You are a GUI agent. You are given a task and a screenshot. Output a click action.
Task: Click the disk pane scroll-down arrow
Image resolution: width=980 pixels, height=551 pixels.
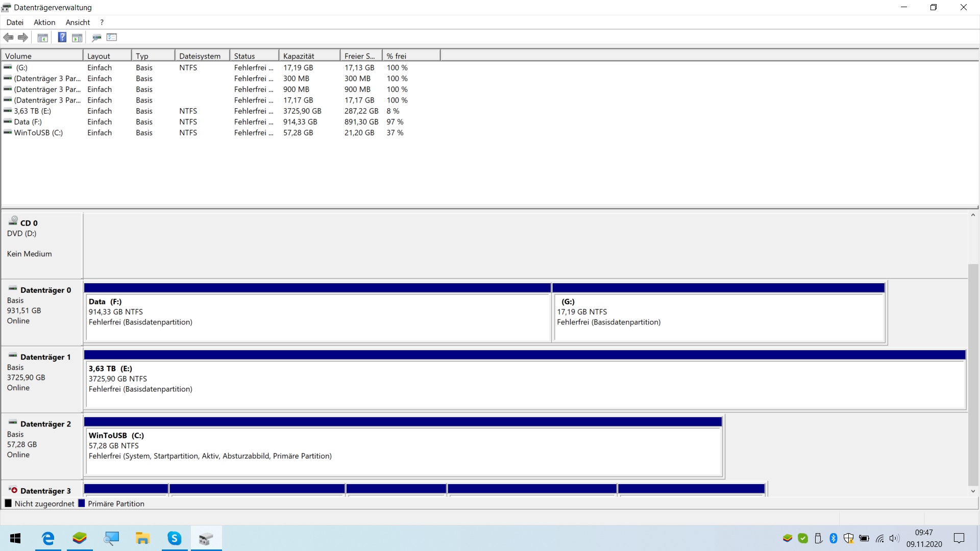pyautogui.click(x=973, y=491)
